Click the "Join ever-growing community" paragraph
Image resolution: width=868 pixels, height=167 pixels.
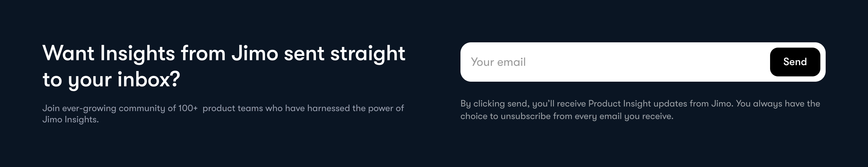[x=223, y=108]
